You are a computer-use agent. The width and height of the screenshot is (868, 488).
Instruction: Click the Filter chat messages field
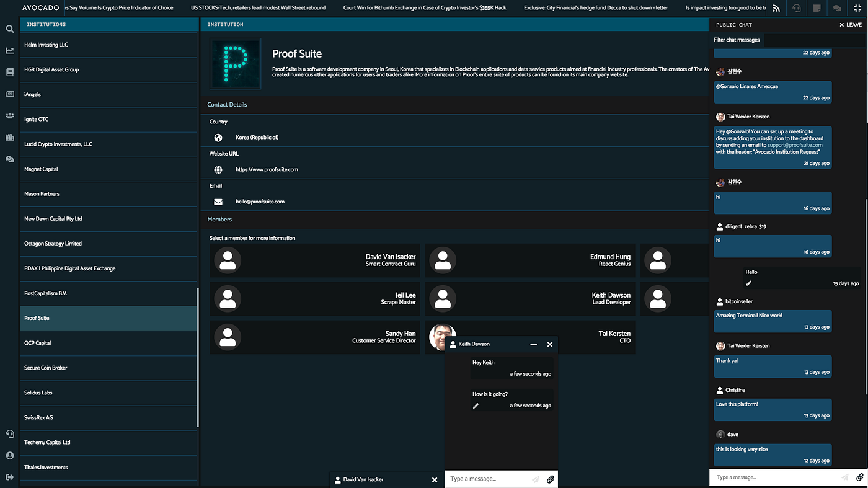tap(787, 40)
